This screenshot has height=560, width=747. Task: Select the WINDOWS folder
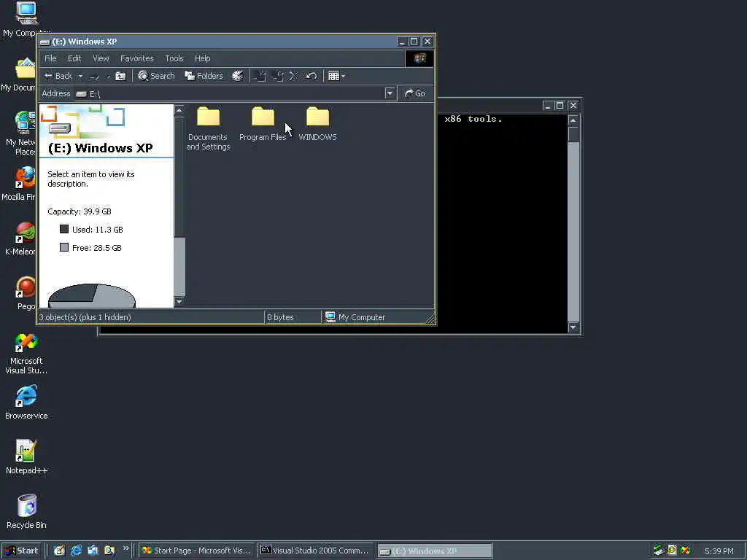[317, 124]
